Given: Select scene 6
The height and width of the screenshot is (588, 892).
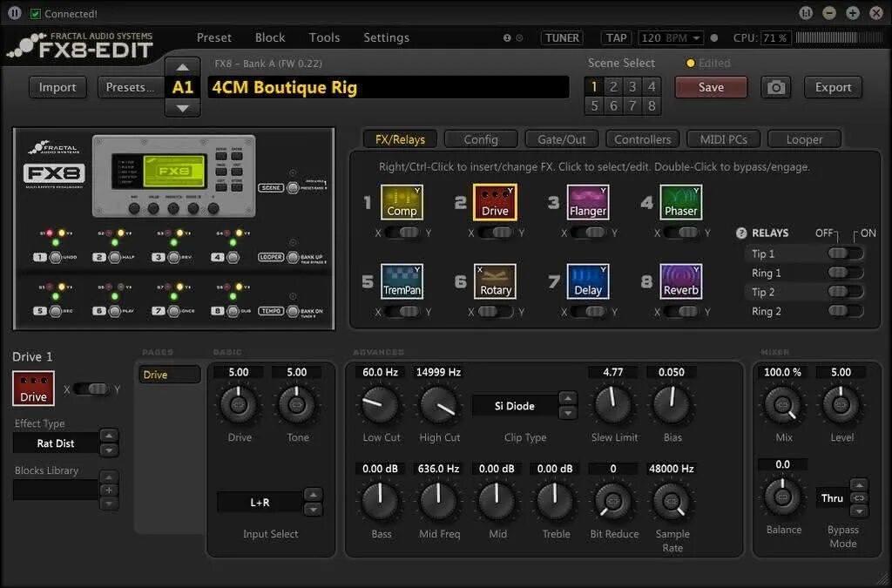Looking at the screenshot, I should pyautogui.click(x=613, y=105).
